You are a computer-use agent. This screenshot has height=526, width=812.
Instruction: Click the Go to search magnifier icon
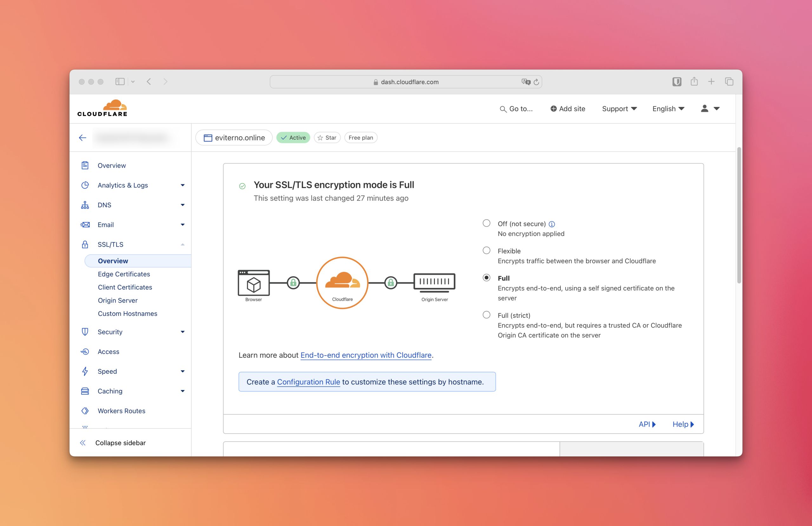pos(503,109)
